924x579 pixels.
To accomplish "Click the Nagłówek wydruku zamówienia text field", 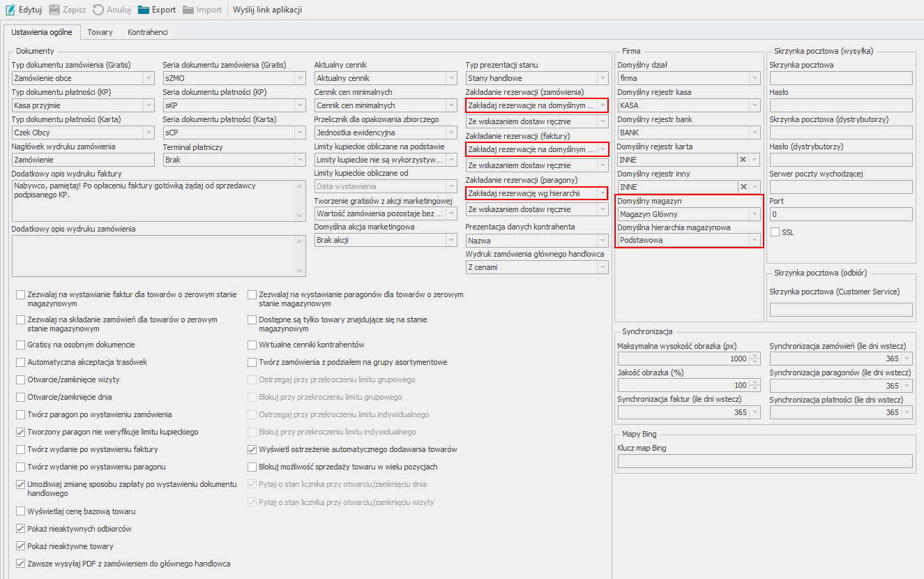I will pyautogui.click(x=84, y=160).
